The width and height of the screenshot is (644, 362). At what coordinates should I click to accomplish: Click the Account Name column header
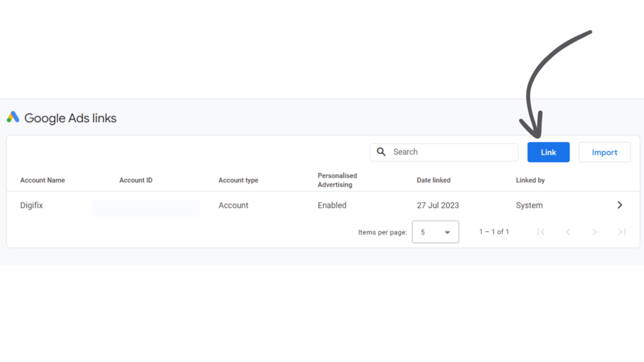(x=43, y=180)
